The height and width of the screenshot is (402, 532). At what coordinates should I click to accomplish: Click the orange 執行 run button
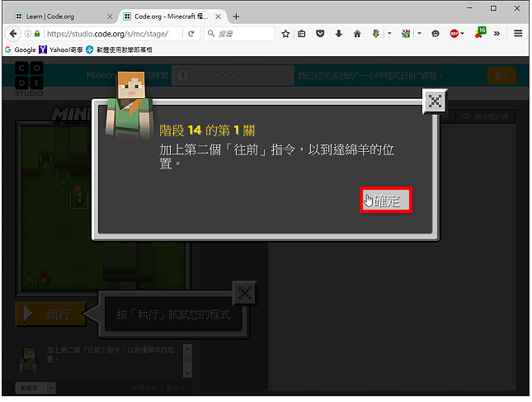point(50,314)
